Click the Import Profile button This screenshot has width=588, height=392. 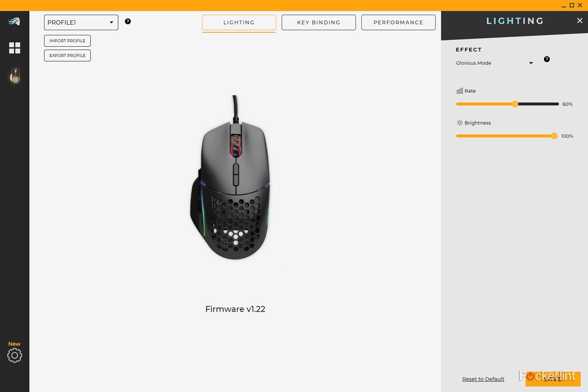click(x=67, y=41)
